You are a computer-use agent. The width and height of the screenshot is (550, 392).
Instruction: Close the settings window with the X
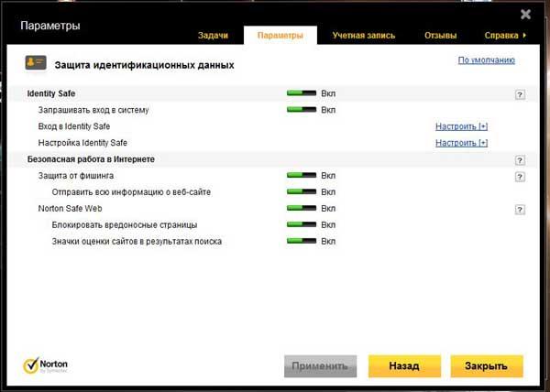point(525,15)
